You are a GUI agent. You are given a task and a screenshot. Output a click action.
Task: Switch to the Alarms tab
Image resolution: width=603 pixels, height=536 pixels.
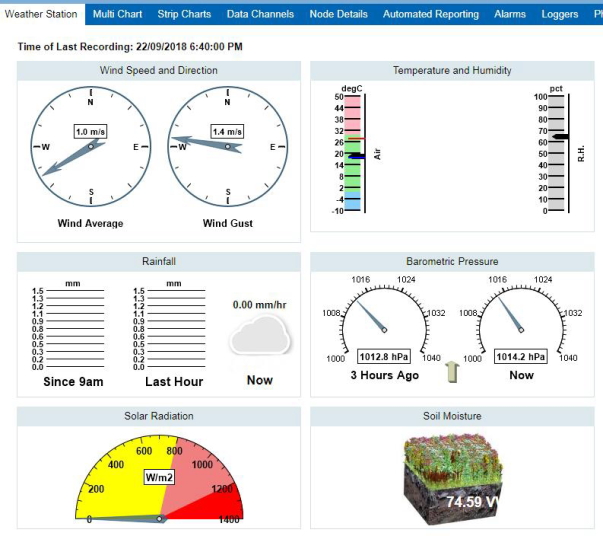(510, 14)
